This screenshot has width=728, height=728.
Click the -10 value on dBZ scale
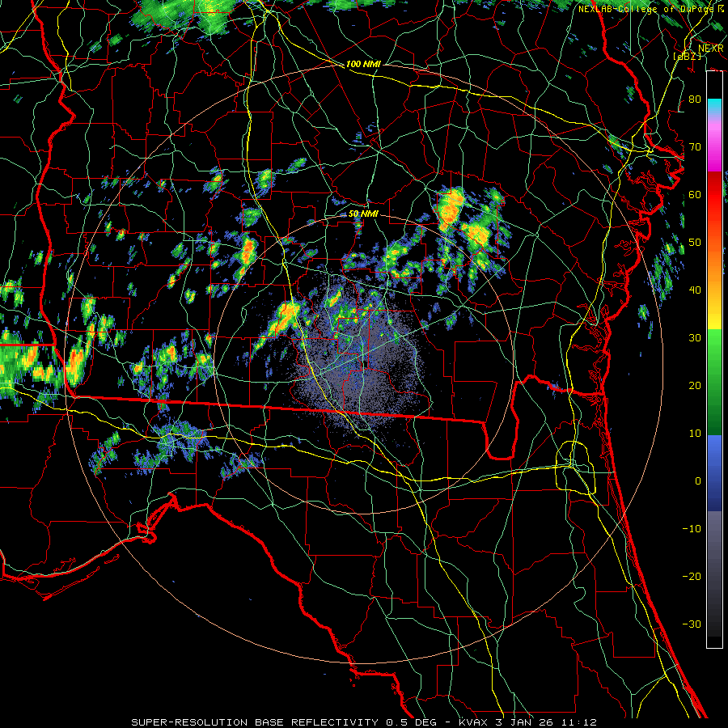coord(692,529)
